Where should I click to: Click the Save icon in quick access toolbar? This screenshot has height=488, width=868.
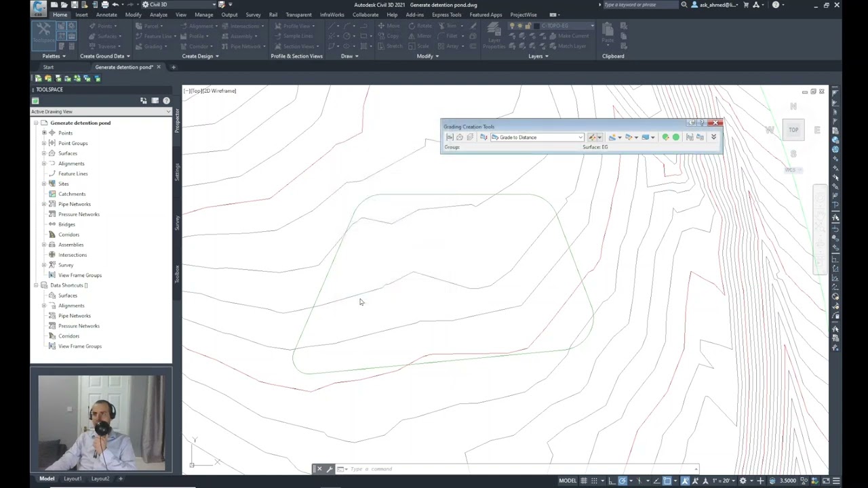(75, 5)
